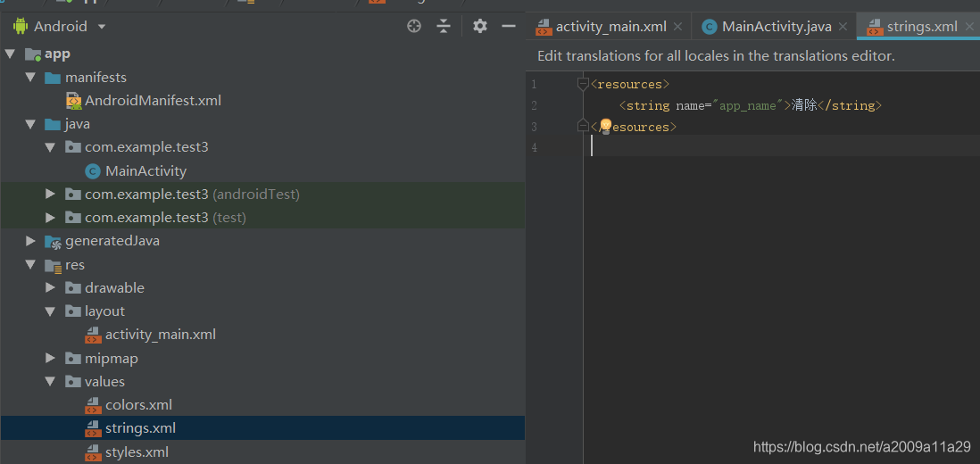Click the generatedJava folder icon
The image size is (980, 464).
[x=53, y=242]
